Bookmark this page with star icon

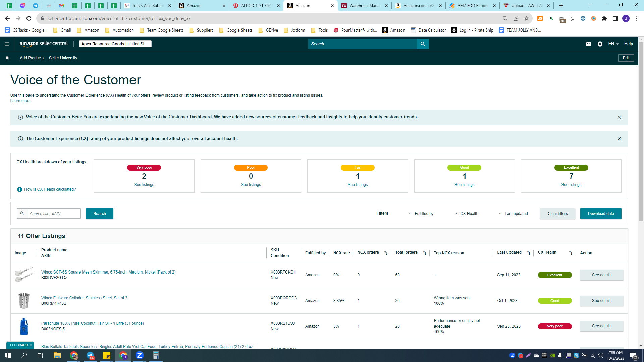(527, 18)
